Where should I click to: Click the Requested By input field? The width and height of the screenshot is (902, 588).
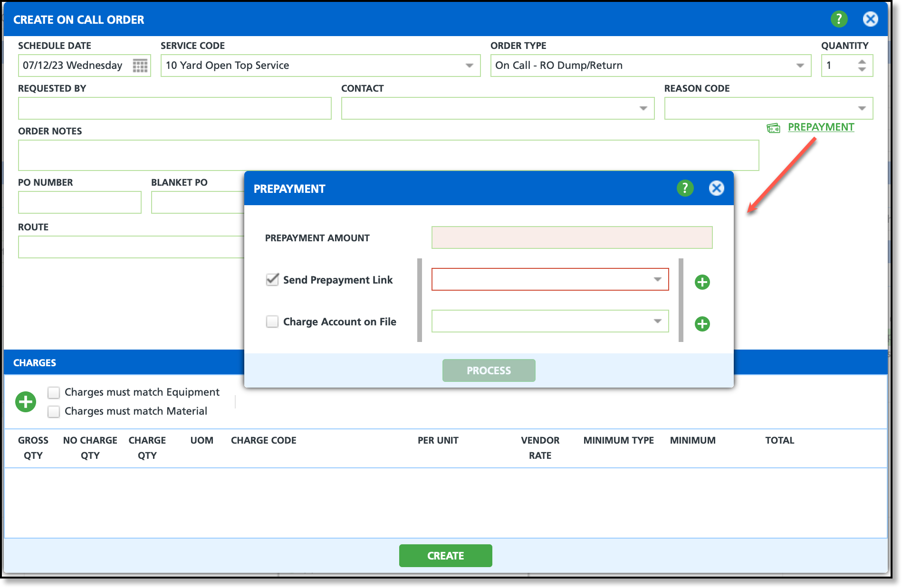point(174,108)
